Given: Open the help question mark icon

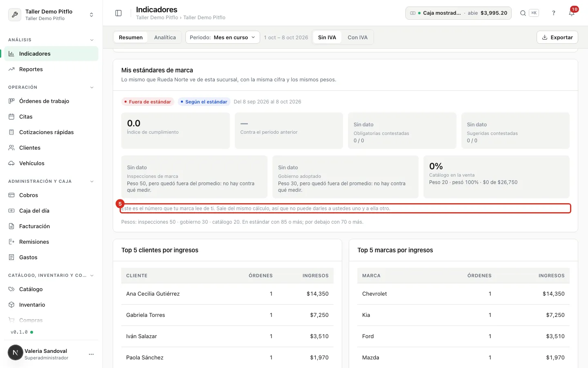Looking at the screenshot, I should pos(554,13).
